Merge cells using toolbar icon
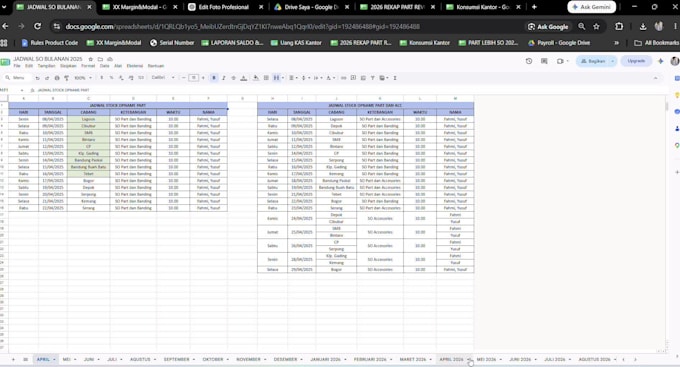The width and height of the screenshot is (680, 367). (276, 78)
